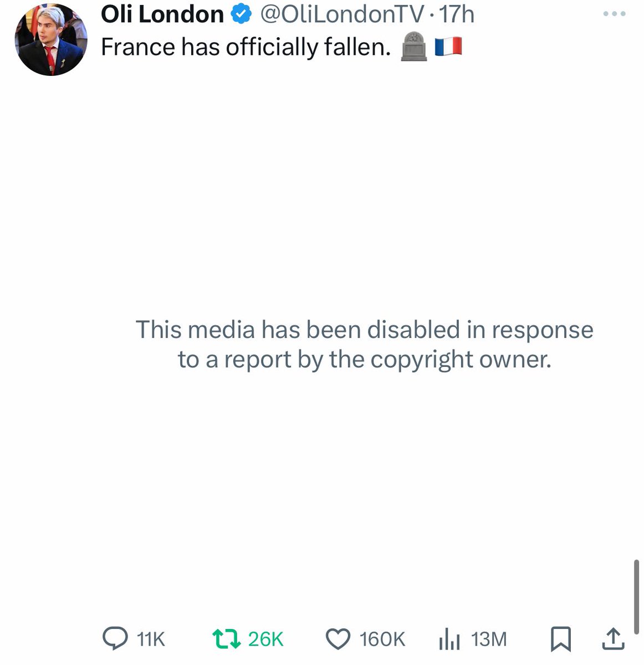Click the 17h timestamp

coord(456,14)
